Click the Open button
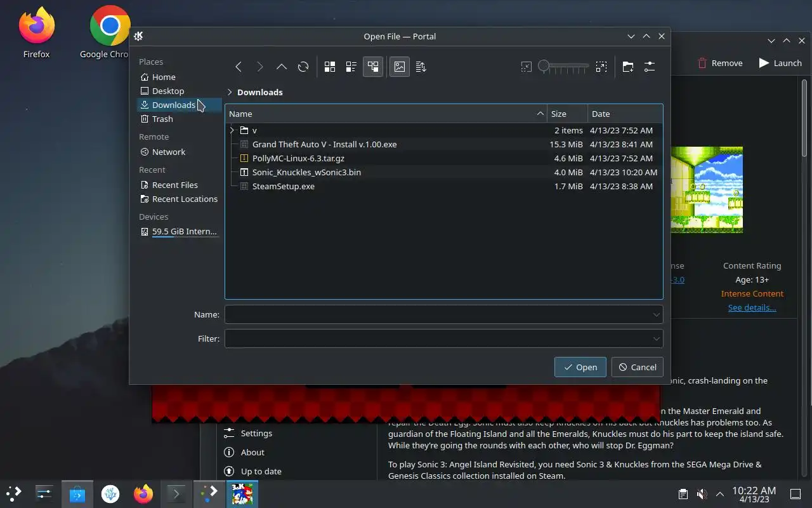 (x=580, y=367)
